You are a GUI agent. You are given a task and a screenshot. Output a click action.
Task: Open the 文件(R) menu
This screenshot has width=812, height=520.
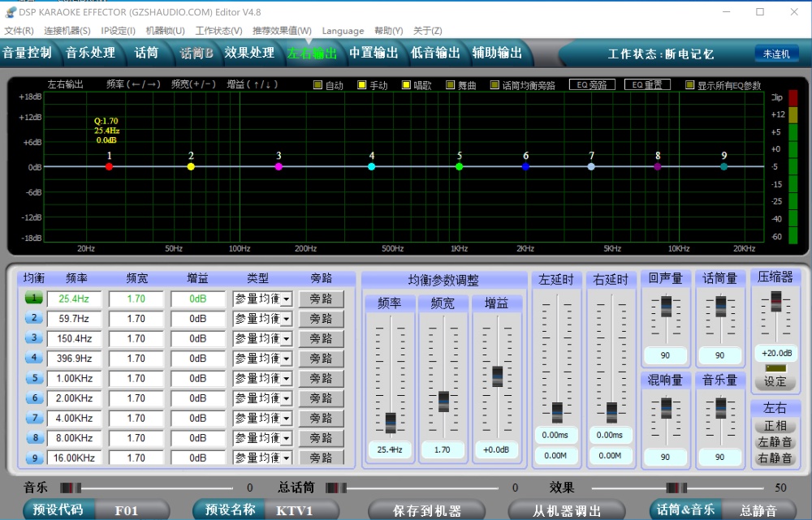click(19, 31)
